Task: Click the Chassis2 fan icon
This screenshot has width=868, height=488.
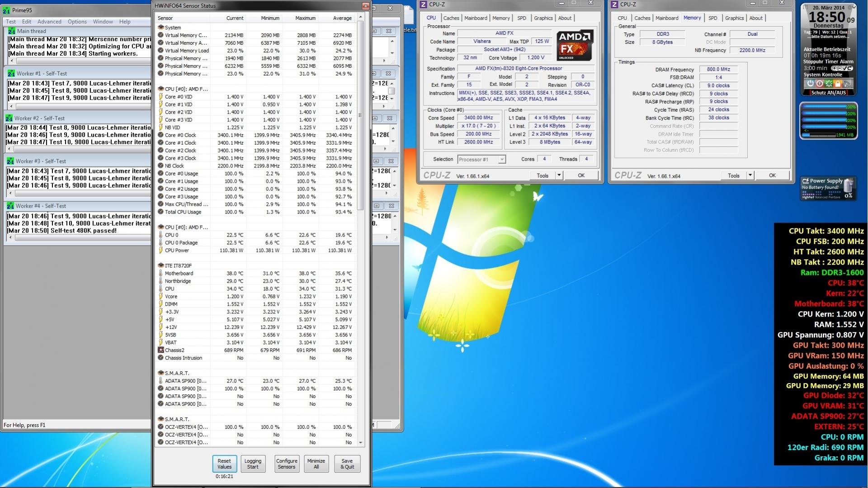Action: pos(160,350)
